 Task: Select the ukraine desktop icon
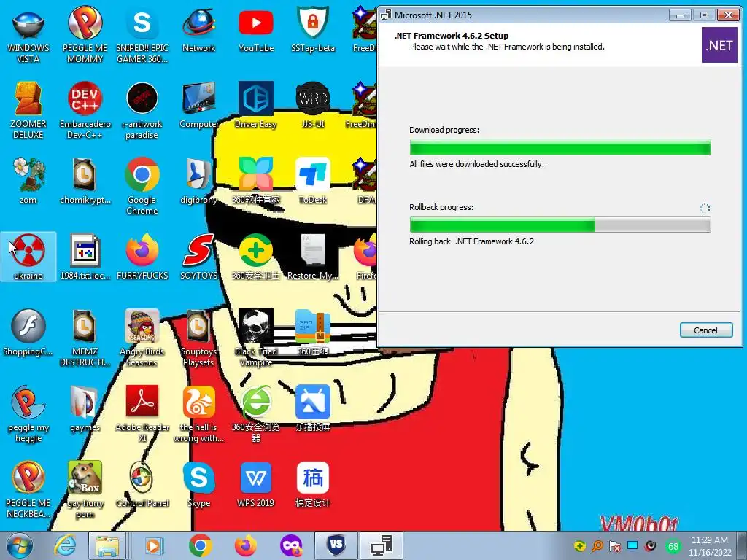(x=28, y=256)
